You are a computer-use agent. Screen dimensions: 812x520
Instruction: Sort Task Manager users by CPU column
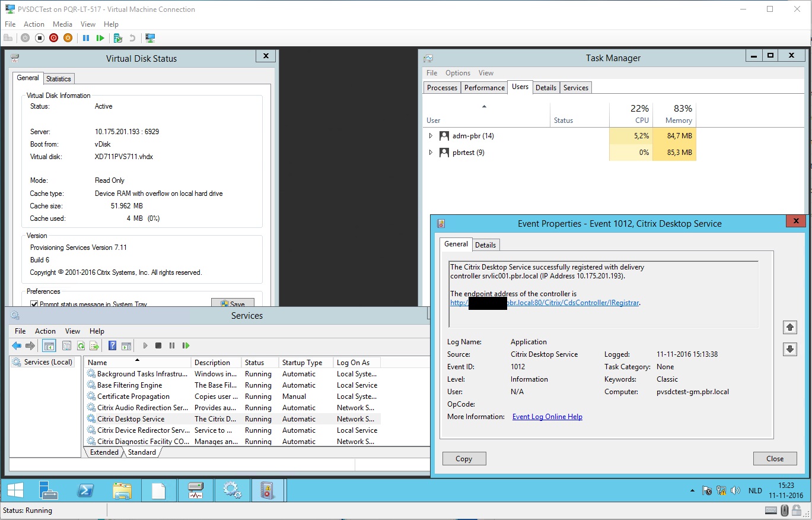631,114
